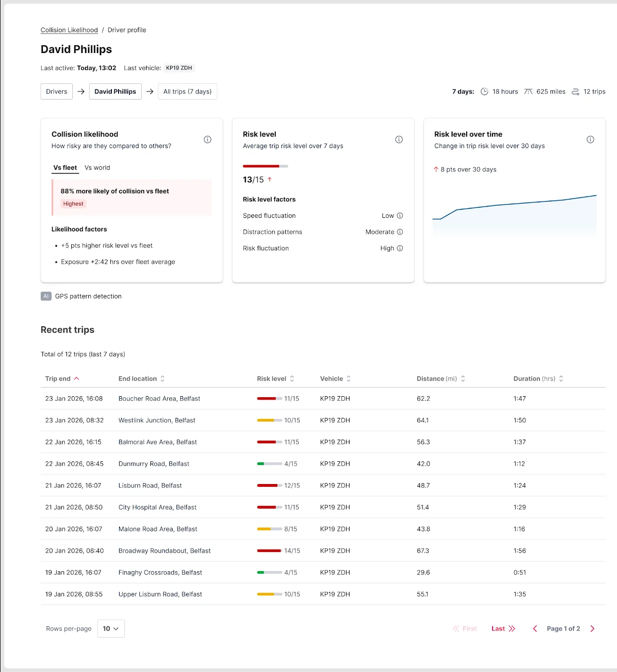The width and height of the screenshot is (617, 672).
Task: Click the AI badge near GPS pattern detection
Action: click(x=46, y=296)
